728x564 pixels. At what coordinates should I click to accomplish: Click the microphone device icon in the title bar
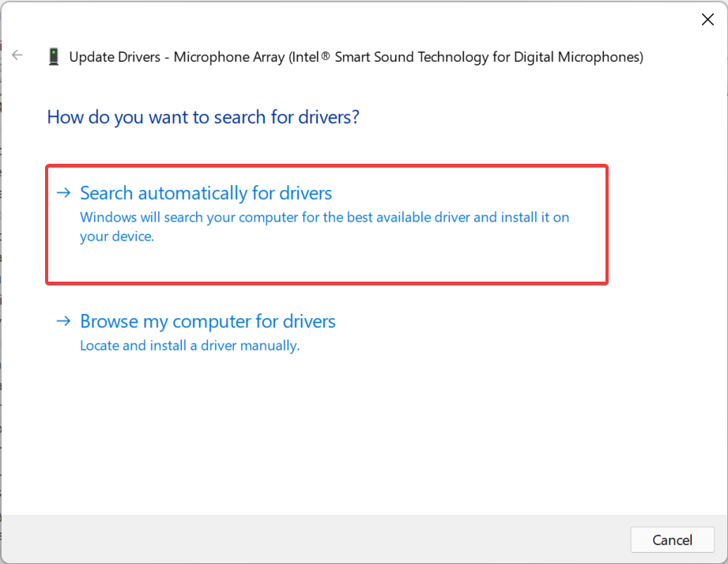point(55,55)
